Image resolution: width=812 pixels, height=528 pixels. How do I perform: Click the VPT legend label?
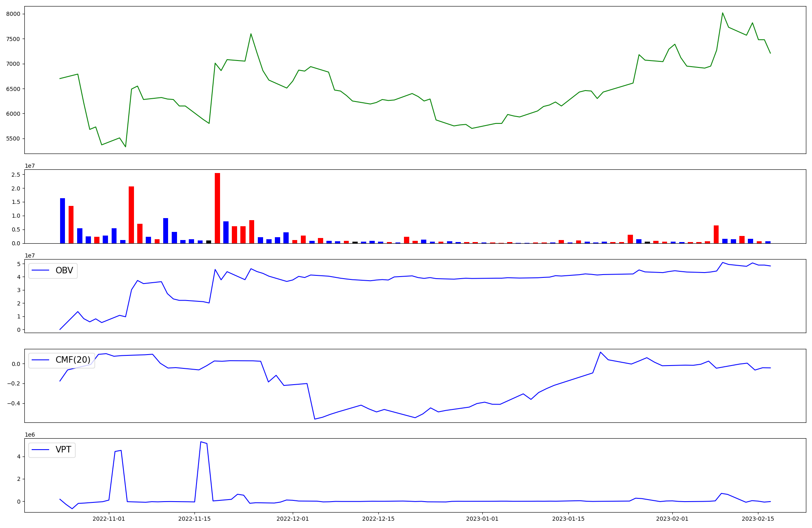coord(63,450)
